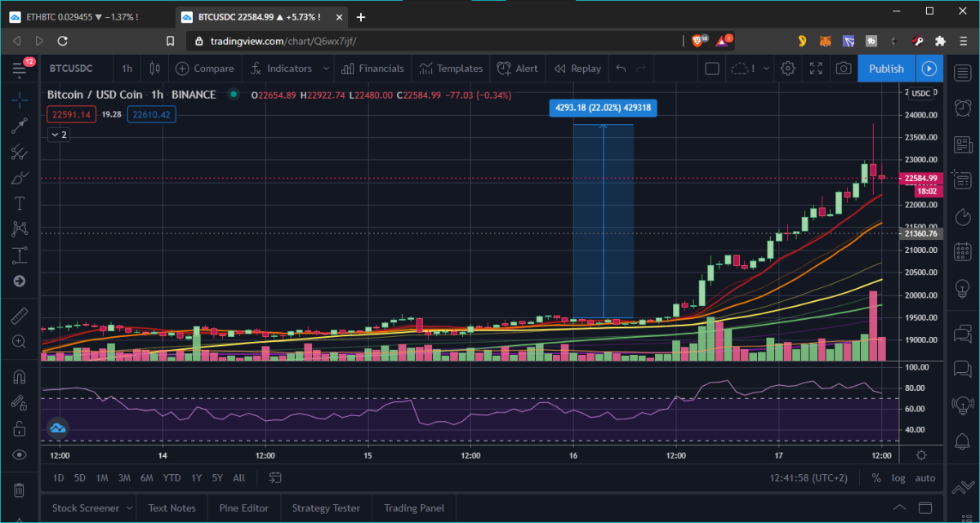The height and width of the screenshot is (523, 980).
Task: Toggle lock all drawing tools
Action: tap(20, 428)
